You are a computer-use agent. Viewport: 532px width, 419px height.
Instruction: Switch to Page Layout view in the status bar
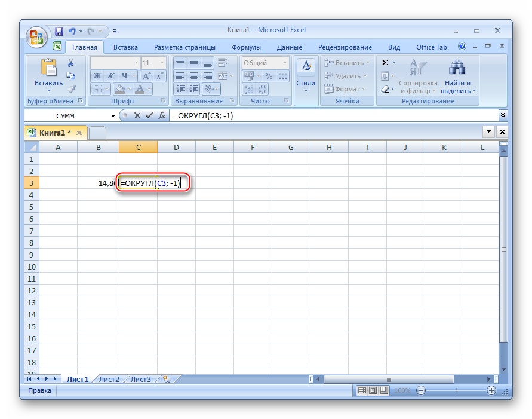(x=373, y=390)
